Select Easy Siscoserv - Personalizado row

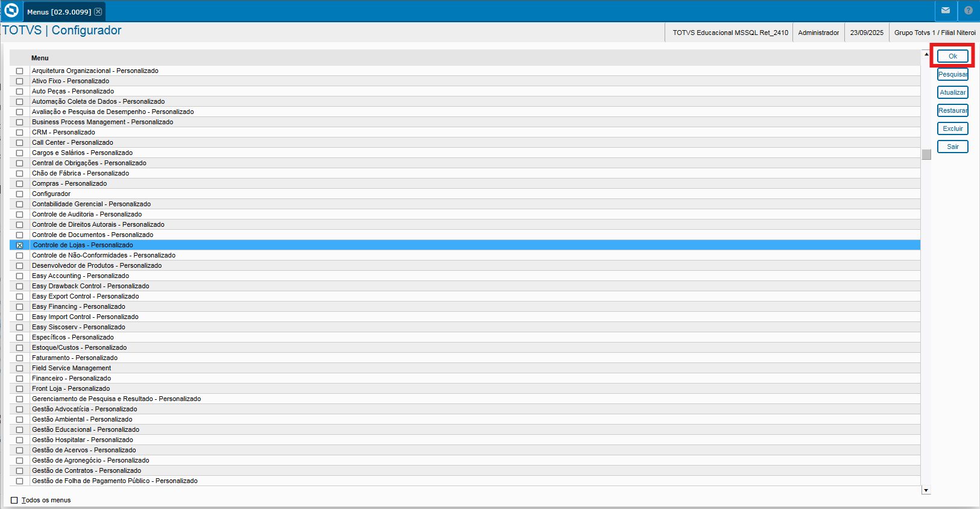click(x=465, y=327)
